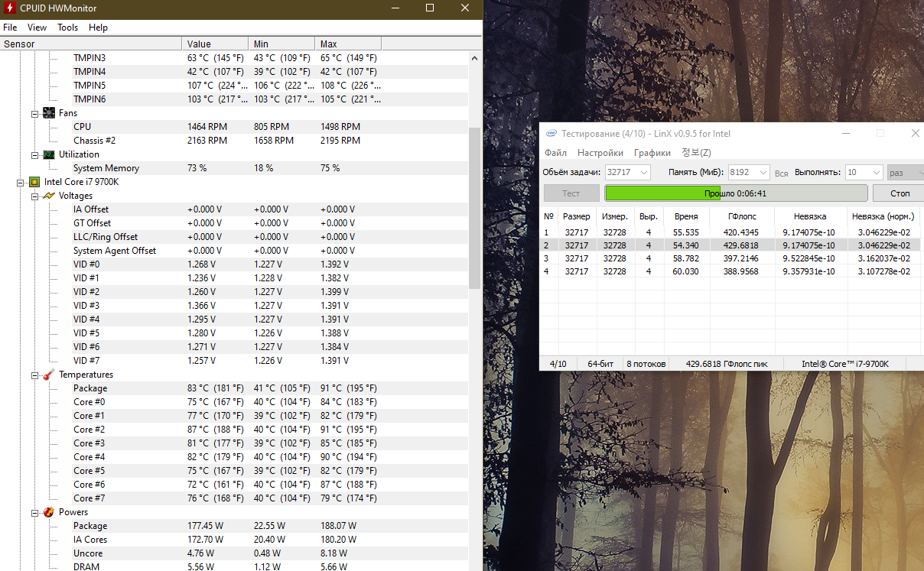Click the Fans category fan icon
Image resolution: width=924 pixels, height=571 pixels.
[49, 113]
